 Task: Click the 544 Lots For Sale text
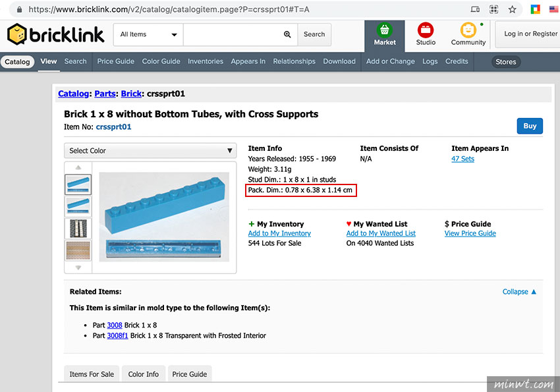pyautogui.click(x=275, y=243)
